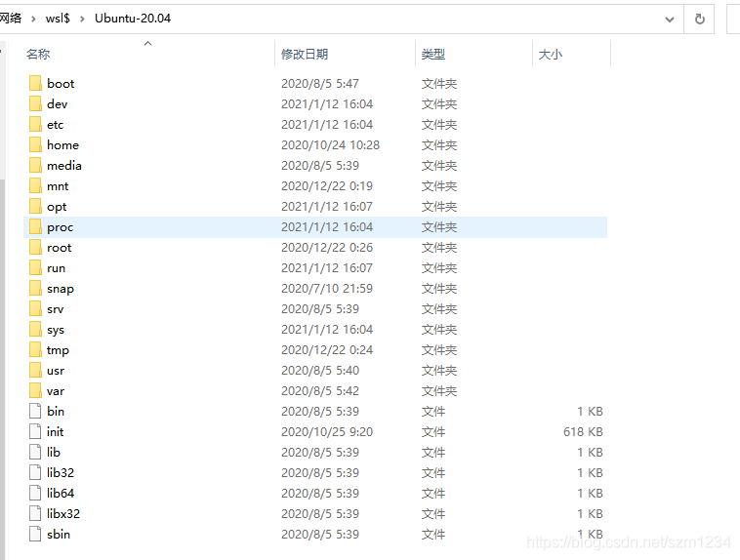The image size is (740, 560).
Task: Refresh the current folder view
Action: tap(699, 19)
